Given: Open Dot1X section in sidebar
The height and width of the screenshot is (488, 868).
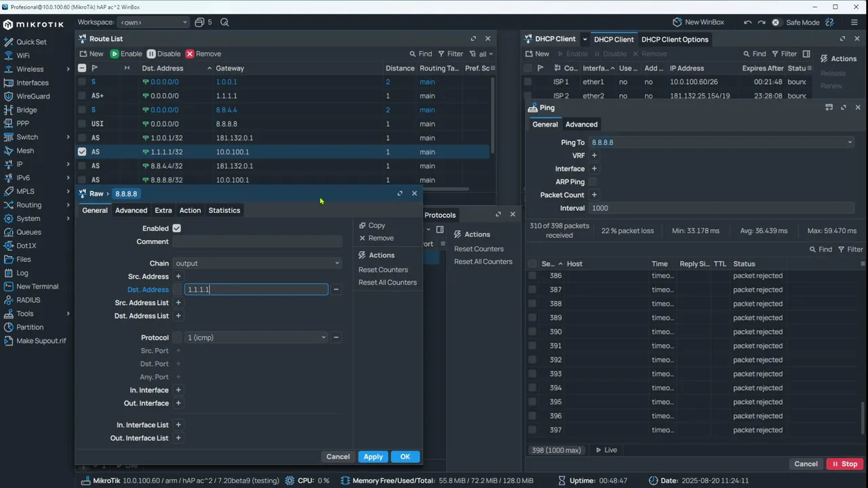Looking at the screenshot, I should (x=26, y=245).
